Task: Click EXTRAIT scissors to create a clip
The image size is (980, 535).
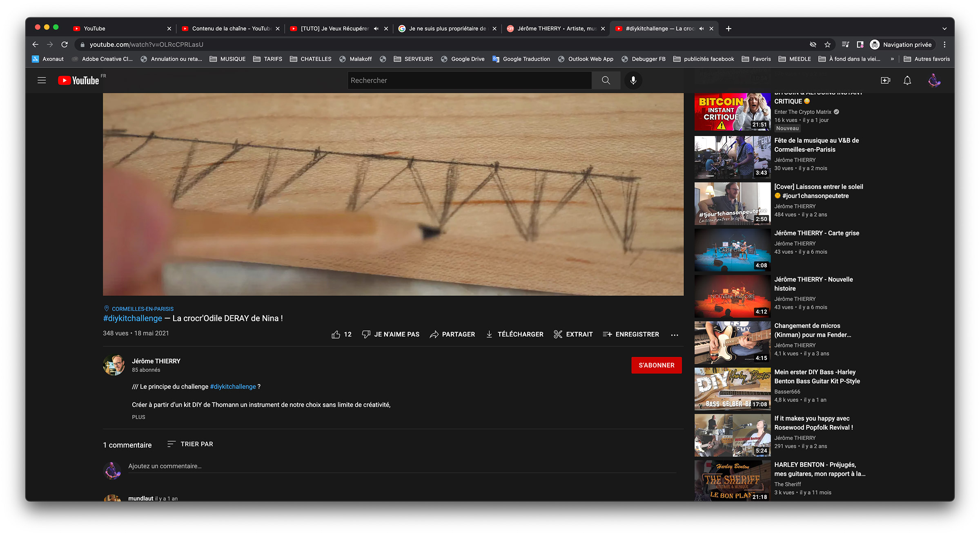Action: click(x=573, y=334)
